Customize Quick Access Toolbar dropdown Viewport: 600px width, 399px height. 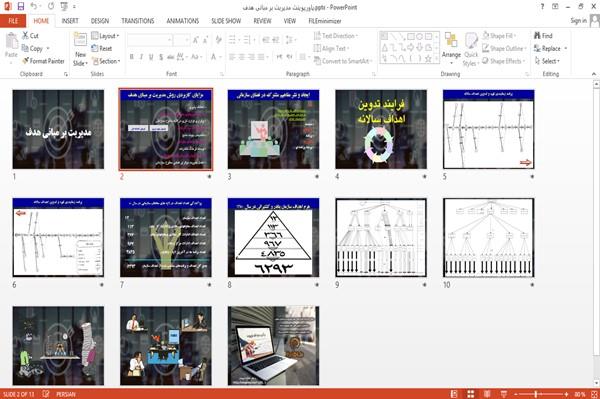click(x=74, y=7)
